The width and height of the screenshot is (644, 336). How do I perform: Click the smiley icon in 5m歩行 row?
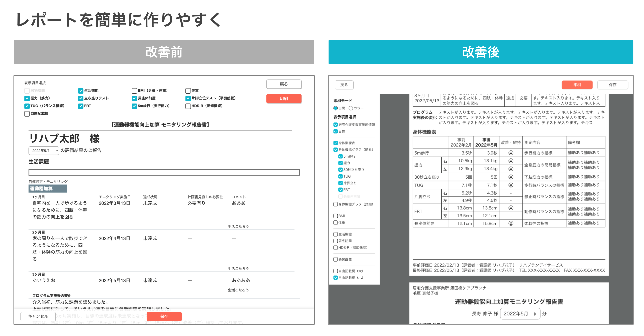tap(511, 153)
